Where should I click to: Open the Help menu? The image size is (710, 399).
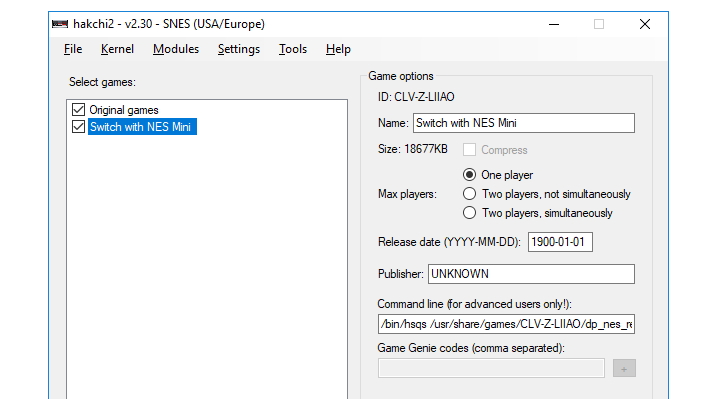338,49
